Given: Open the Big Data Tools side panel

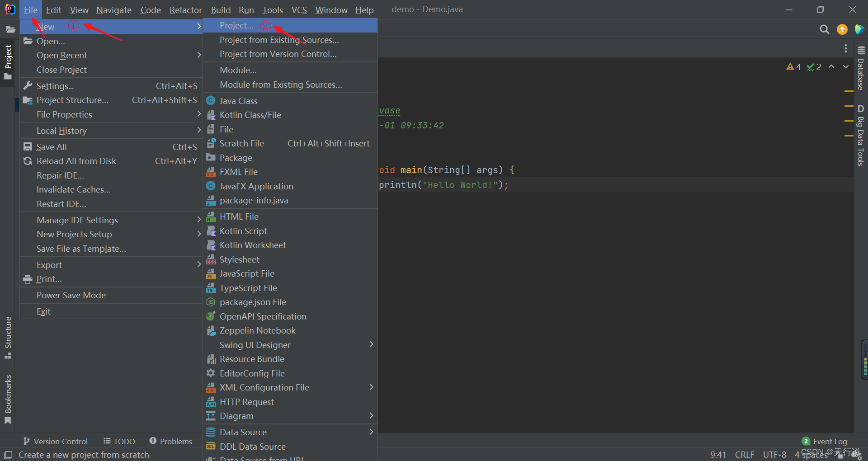Looking at the screenshot, I should tap(861, 136).
